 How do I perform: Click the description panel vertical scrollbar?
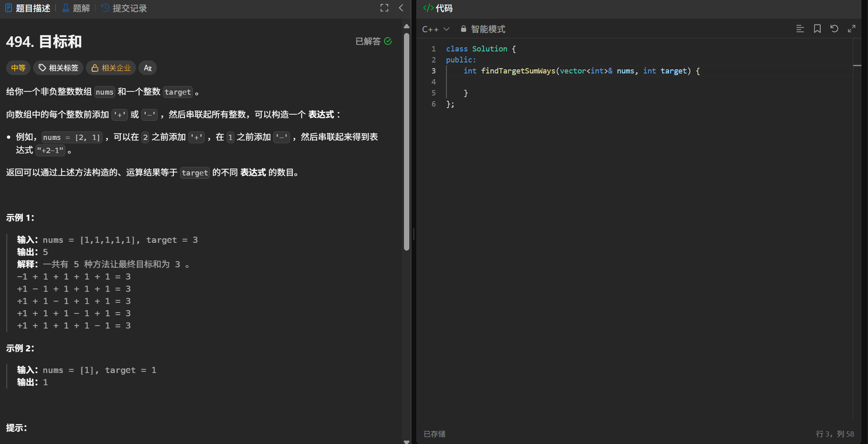point(406,139)
